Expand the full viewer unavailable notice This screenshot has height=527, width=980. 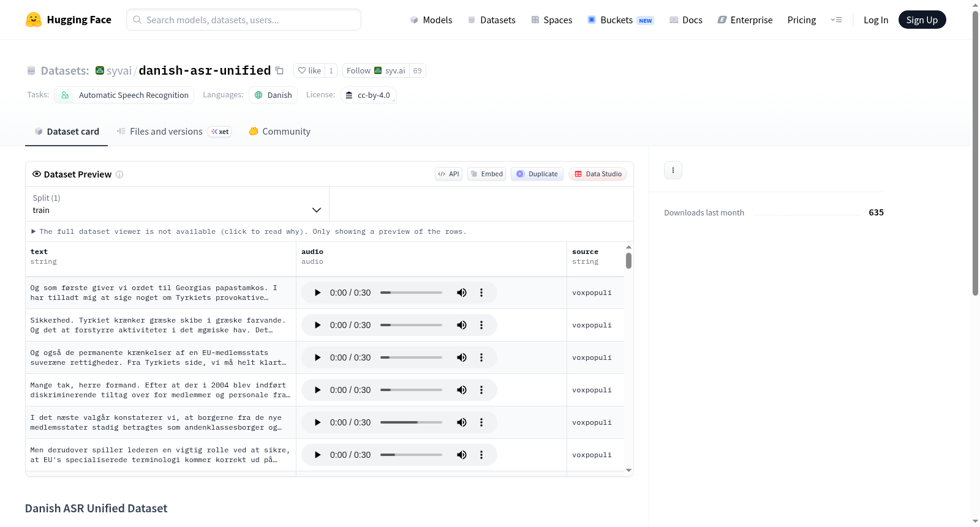click(249, 231)
